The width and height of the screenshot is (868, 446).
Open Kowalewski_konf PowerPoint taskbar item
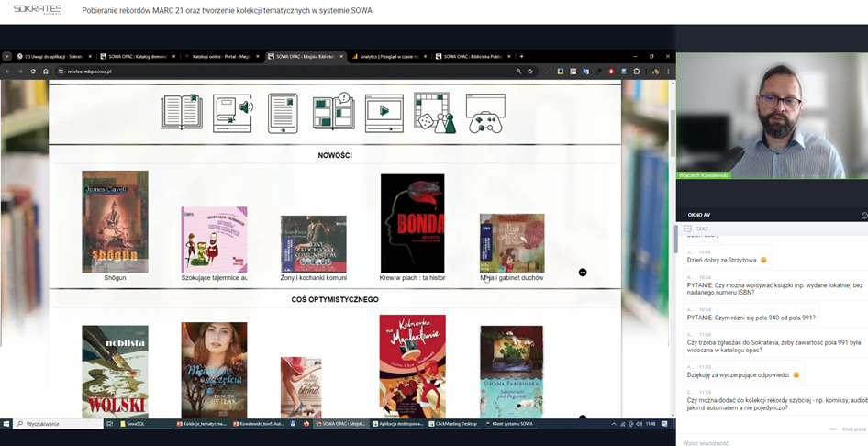tap(259, 424)
